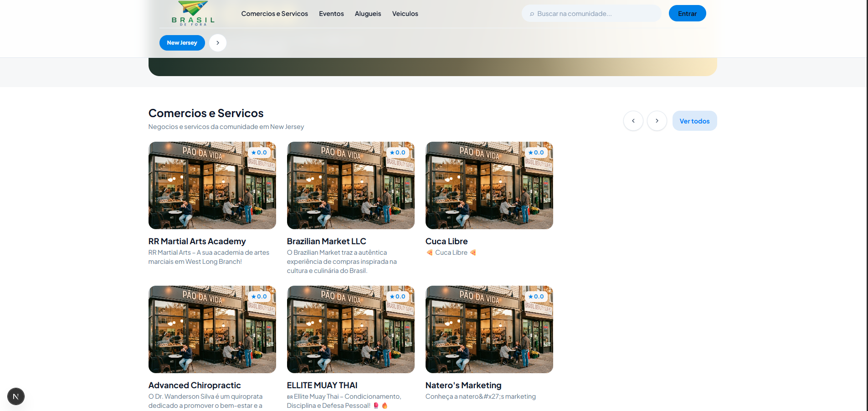868x411 pixels.
Task: Select the New Jersey location chip
Action: (x=182, y=43)
